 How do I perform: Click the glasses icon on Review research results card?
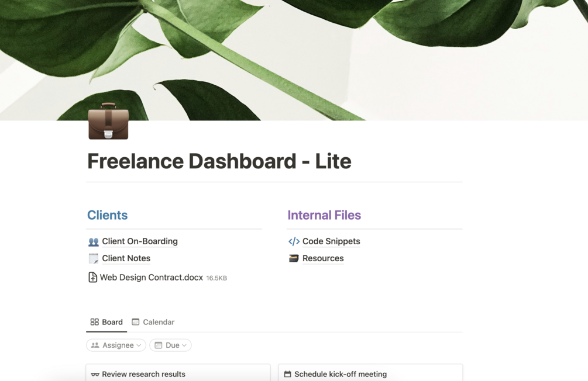click(95, 374)
